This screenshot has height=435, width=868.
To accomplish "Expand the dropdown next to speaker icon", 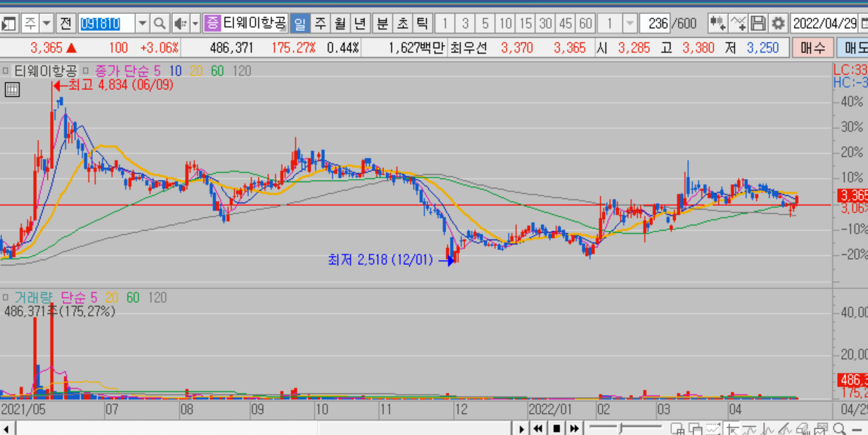I will point(196,23).
